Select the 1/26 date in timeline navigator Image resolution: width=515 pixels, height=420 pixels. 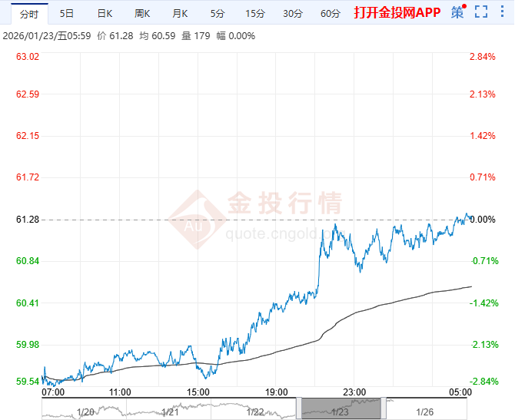click(424, 412)
